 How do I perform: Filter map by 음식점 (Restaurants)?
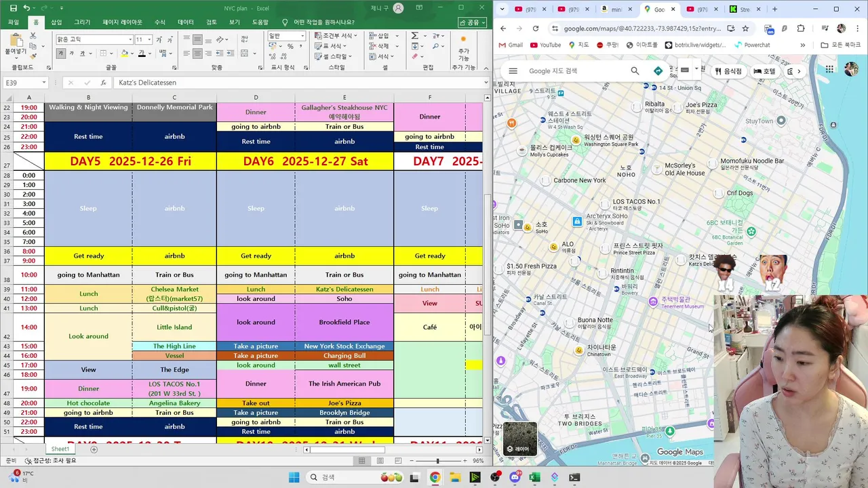[x=728, y=71]
